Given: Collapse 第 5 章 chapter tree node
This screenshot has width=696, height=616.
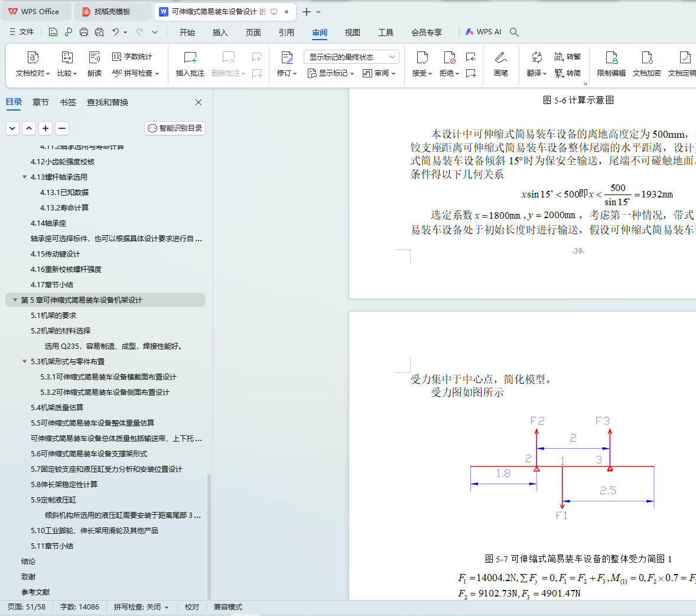Looking at the screenshot, I should tap(15, 300).
